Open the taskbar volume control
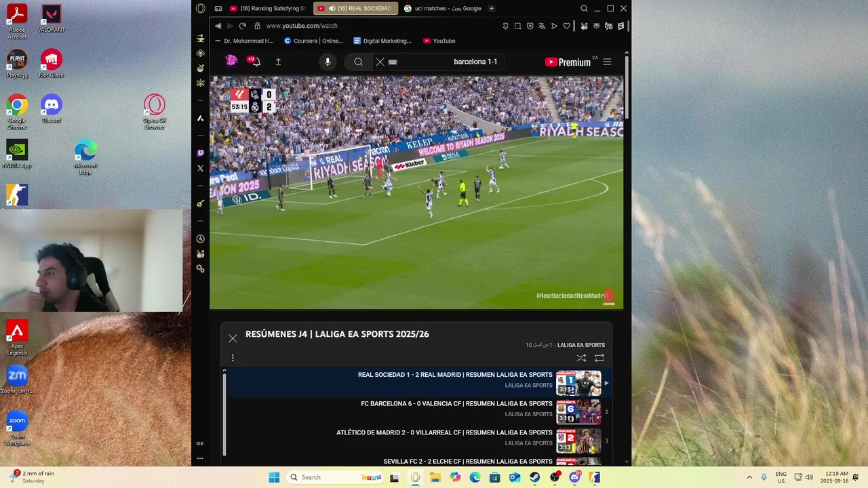The height and width of the screenshot is (488, 868). point(809,477)
